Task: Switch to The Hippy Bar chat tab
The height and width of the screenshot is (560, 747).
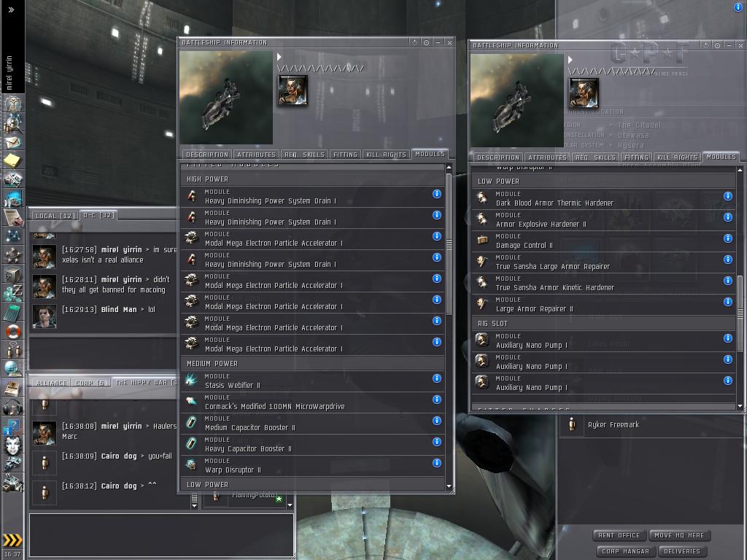Action: point(145,382)
